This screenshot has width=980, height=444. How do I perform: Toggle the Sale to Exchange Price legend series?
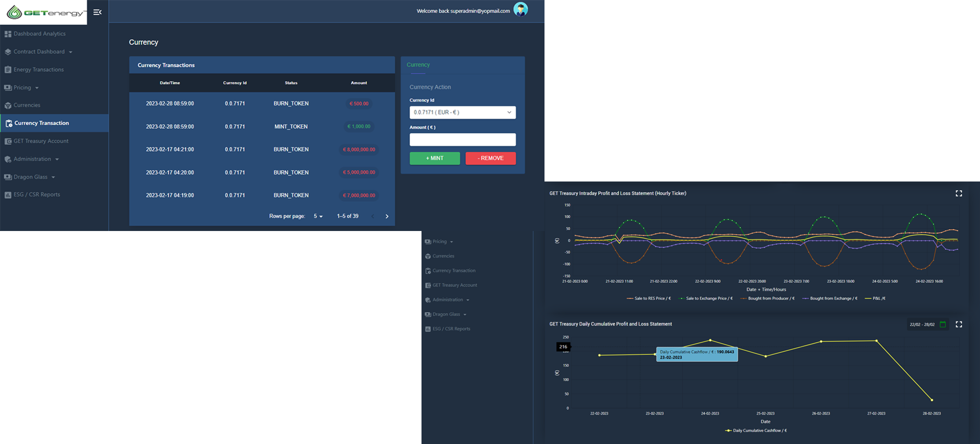point(705,298)
